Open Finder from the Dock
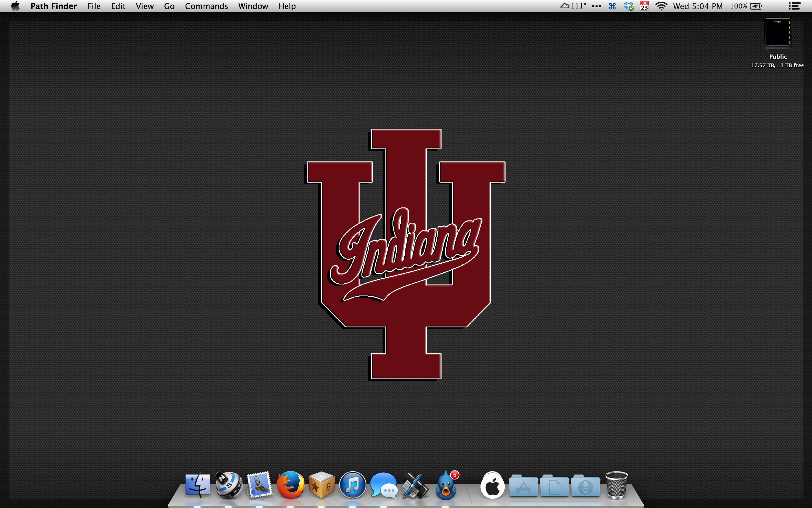This screenshot has width=812, height=508. 197,485
